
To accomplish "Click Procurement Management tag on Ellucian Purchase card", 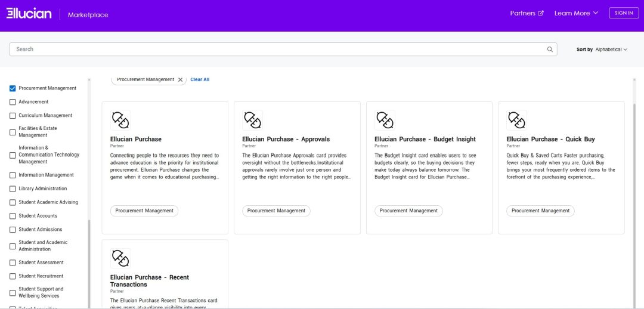I will pos(144,211).
